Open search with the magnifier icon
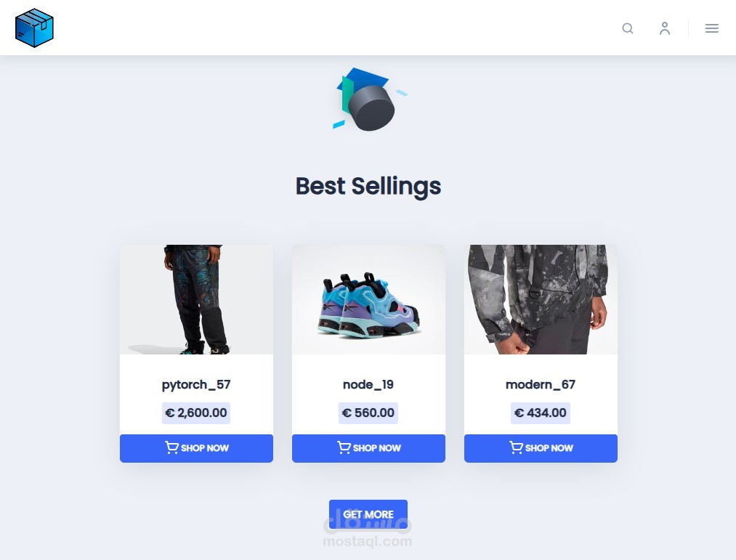 point(628,28)
